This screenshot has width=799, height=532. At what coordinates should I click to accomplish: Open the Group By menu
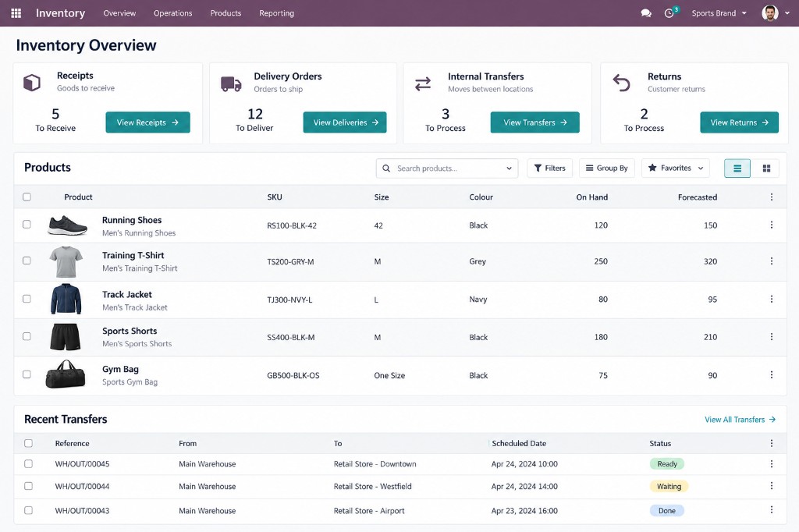click(607, 168)
